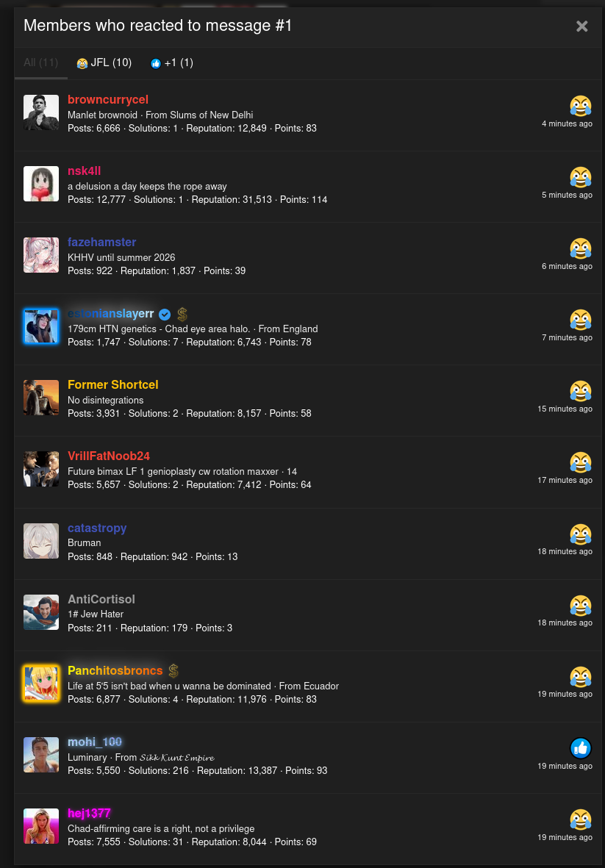
Task: Open catastropy's username link
Action: (x=97, y=528)
